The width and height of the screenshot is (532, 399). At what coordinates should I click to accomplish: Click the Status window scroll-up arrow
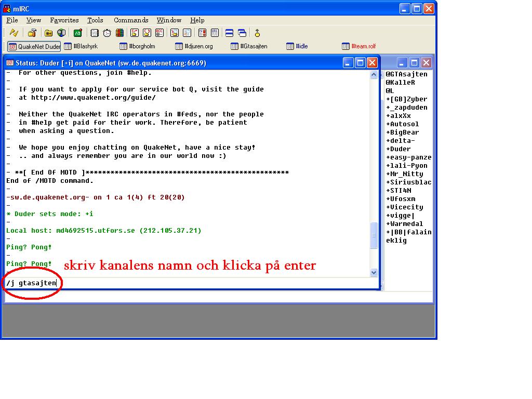click(x=374, y=74)
